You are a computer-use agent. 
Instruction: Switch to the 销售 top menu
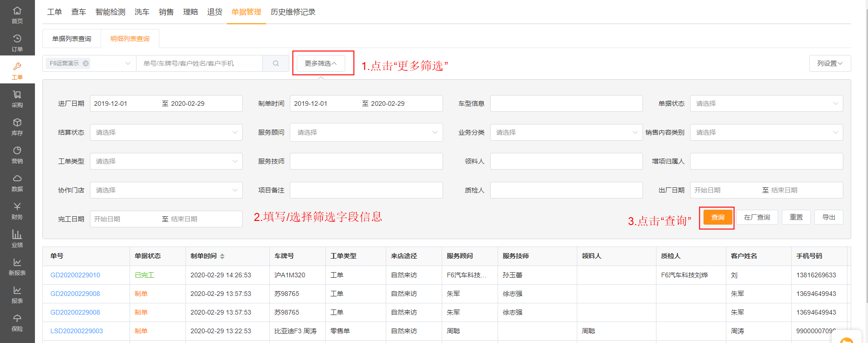pos(166,12)
